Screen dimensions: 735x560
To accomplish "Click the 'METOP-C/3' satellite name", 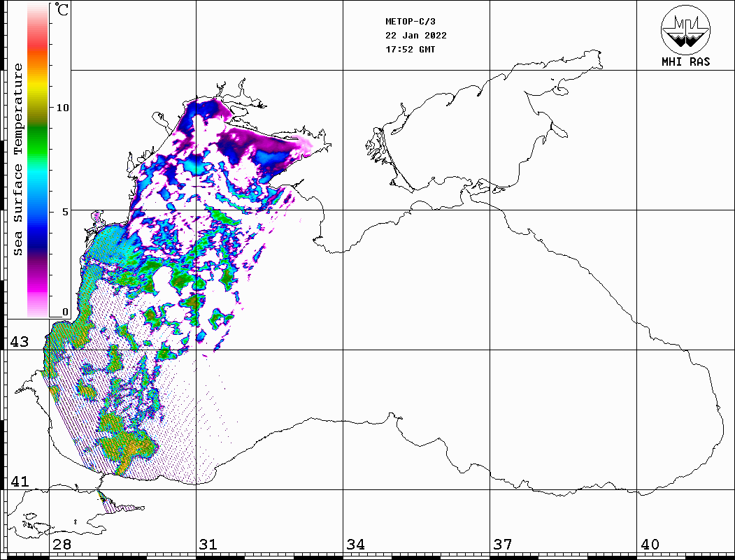I will (410, 22).
